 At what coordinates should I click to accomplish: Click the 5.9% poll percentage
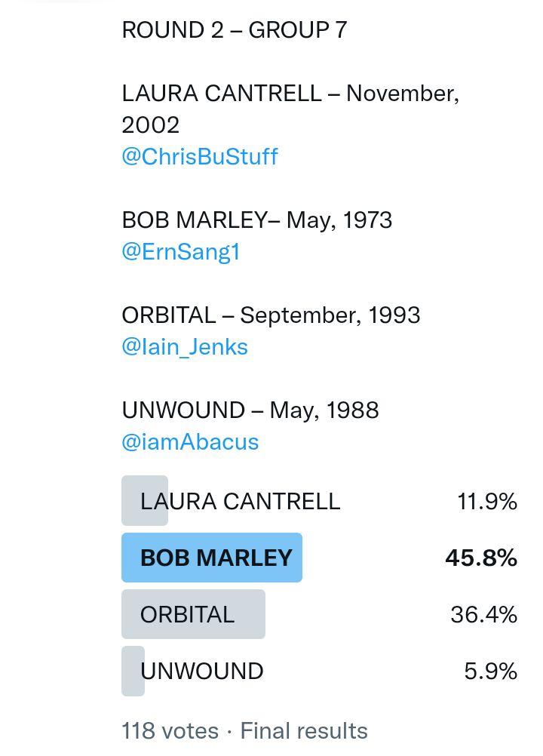490,671
